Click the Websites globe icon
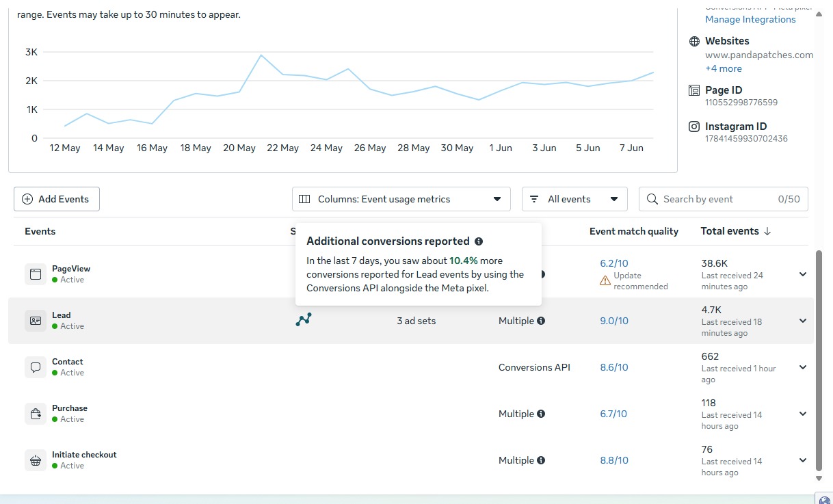The height and width of the screenshot is (504, 833). click(x=694, y=42)
